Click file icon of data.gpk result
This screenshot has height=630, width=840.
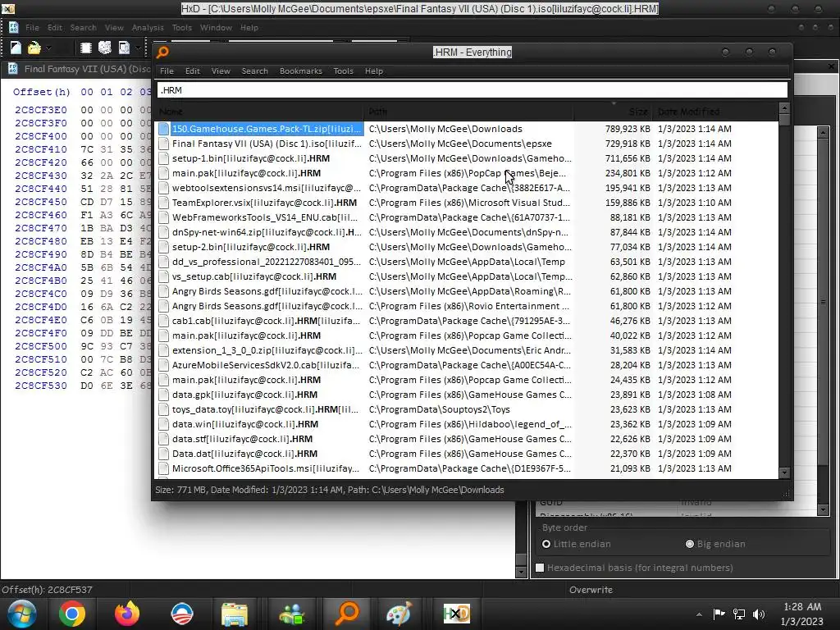(163, 395)
